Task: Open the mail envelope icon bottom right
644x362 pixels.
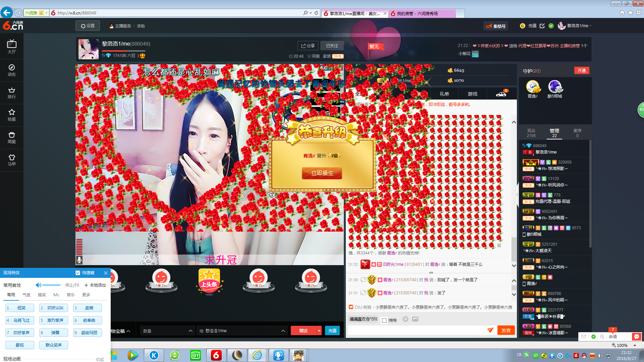Action: [584, 337]
